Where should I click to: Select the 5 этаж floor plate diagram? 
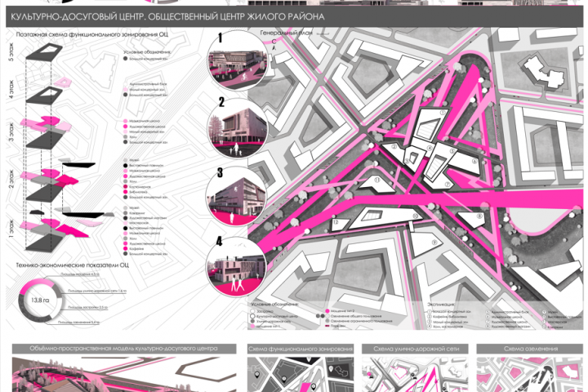pos(44,51)
